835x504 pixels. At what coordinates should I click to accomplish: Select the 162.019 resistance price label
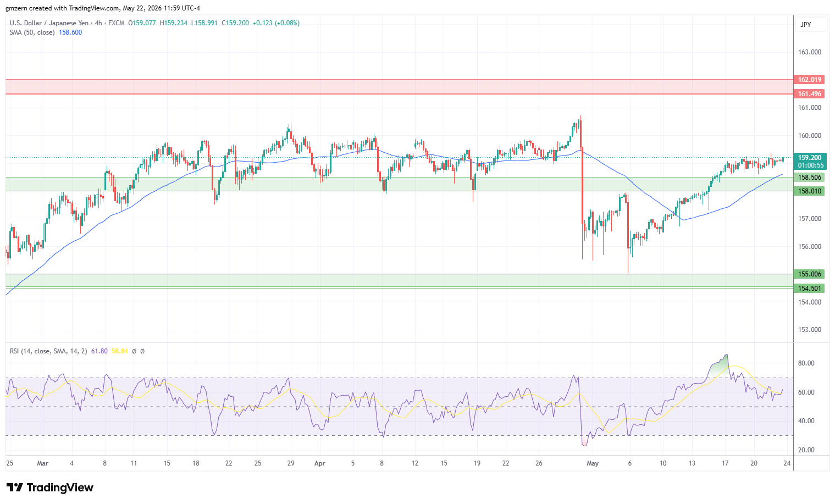(809, 80)
